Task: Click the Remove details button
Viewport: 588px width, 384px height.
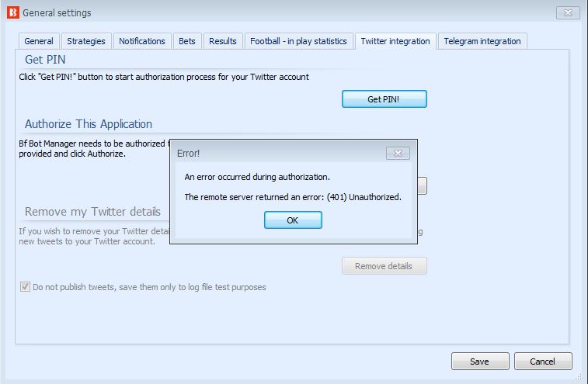Action: click(384, 265)
